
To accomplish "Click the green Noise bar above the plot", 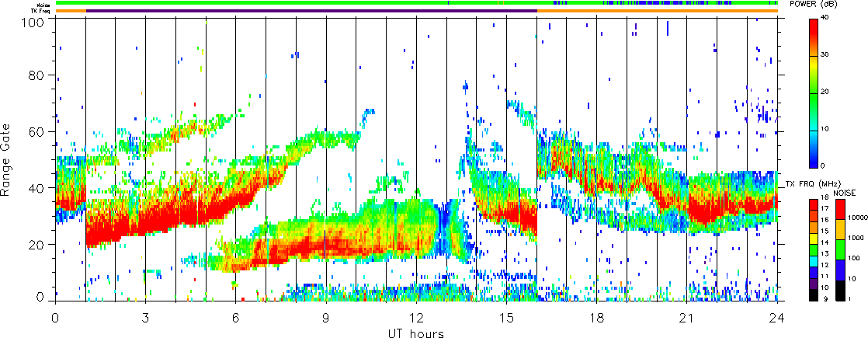I will 416,3.
